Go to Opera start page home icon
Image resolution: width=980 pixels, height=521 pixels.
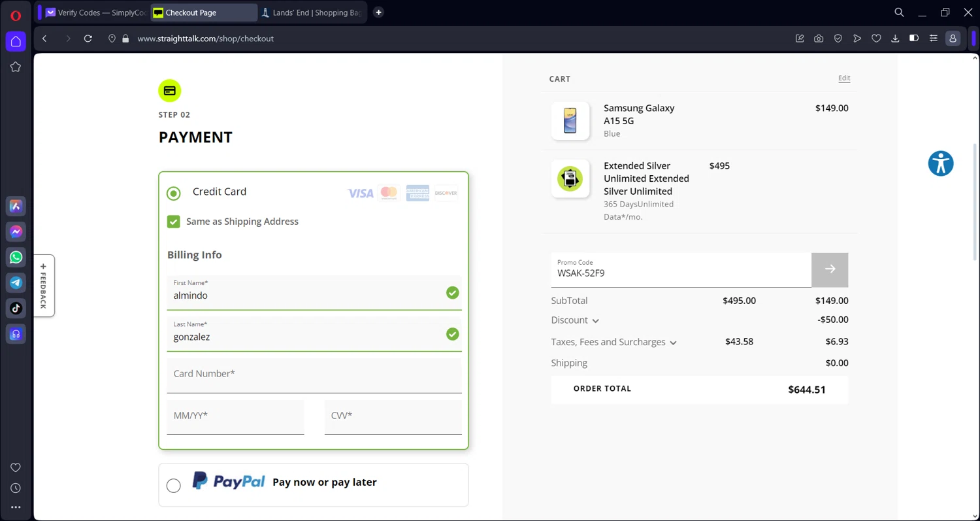[x=16, y=42]
